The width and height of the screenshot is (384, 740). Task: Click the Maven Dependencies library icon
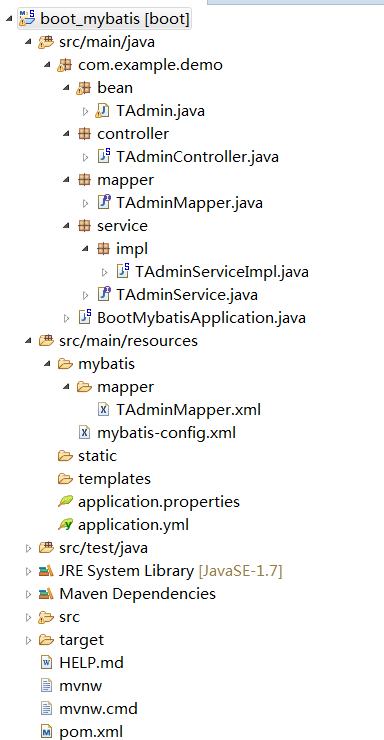46,594
